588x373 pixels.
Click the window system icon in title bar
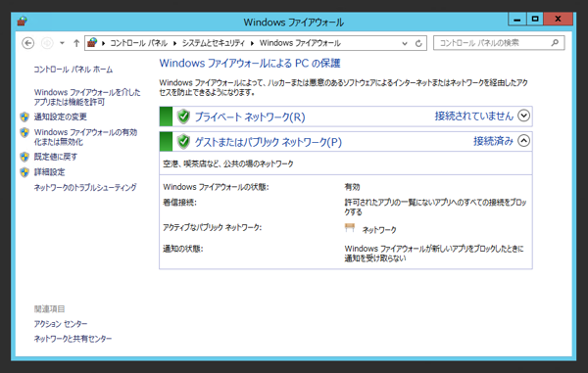click(23, 21)
